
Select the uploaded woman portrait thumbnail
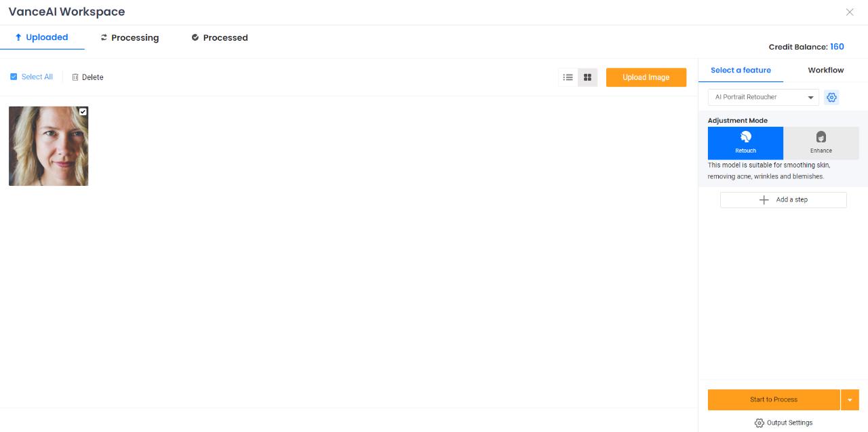[48, 146]
